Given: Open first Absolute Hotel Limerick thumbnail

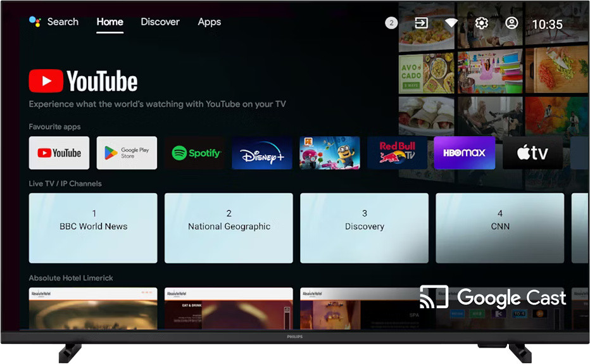Looking at the screenshot, I should coord(93,308).
